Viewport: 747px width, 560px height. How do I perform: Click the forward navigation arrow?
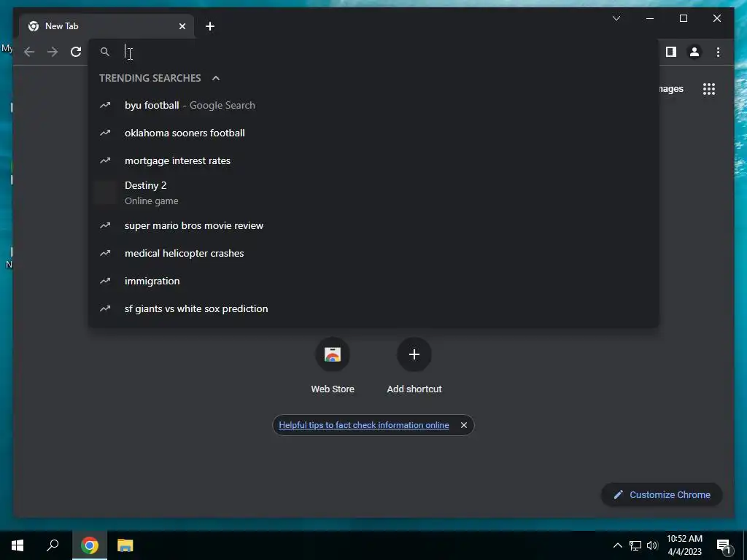[x=53, y=52]
